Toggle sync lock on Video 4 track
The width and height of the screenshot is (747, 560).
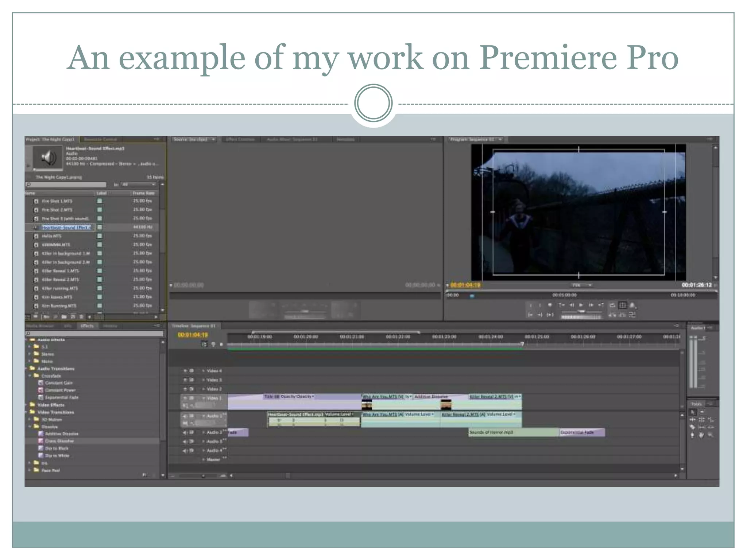[192, 371]
